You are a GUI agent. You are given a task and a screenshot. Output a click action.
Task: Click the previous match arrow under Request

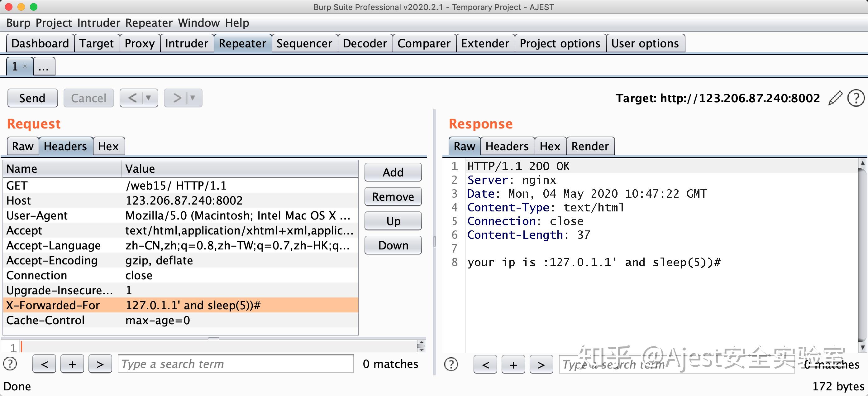coord(44,364)
